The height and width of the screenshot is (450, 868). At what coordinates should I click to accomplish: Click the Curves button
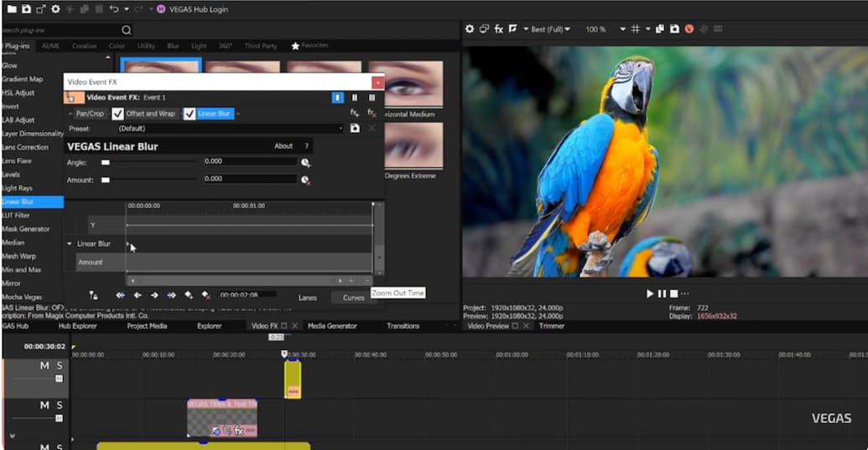coord(354,297)
